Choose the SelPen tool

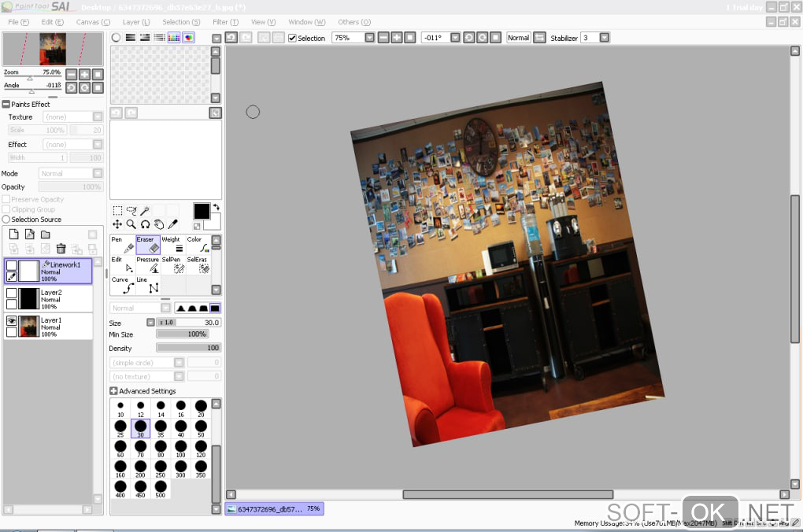[173, 264]
